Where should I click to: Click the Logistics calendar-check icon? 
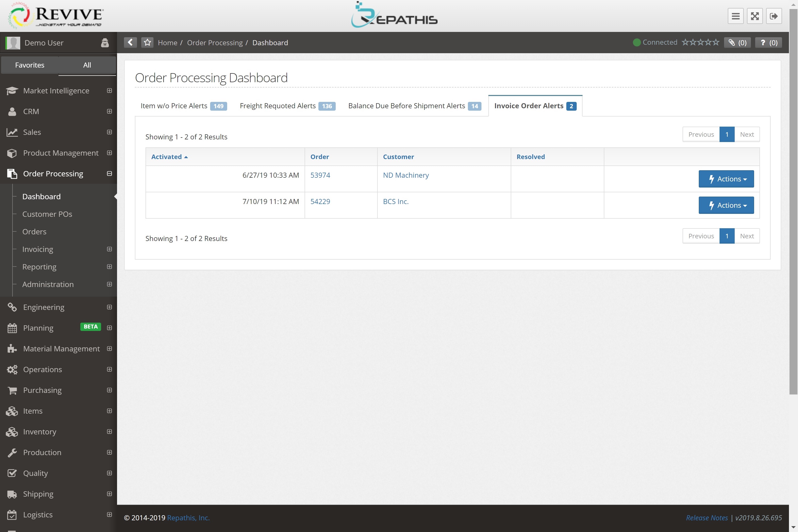click(x=12, y=515)
